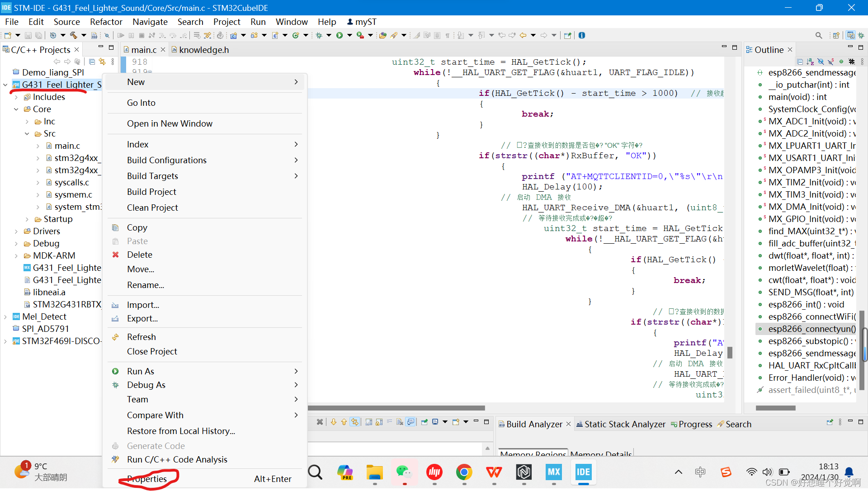Toggle Word Wrap icon in console toolbar
The image size is (868, 491).
point(389,422)
